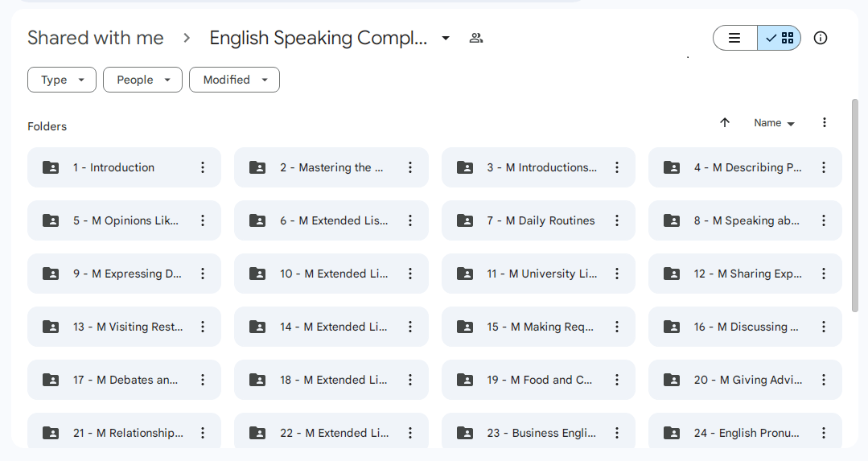Open more actions for 3 - M Introductions
The image size is (868, 461).
617,167
